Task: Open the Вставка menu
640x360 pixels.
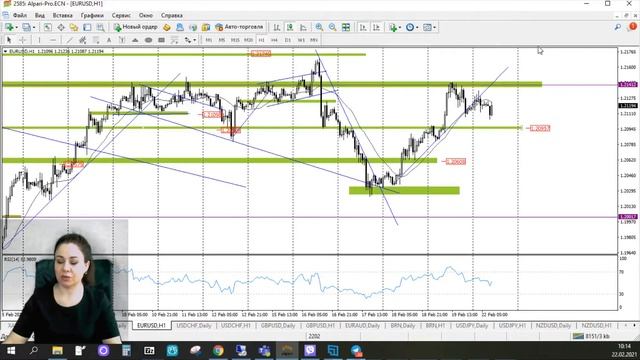Action: (x=62, y=16)
